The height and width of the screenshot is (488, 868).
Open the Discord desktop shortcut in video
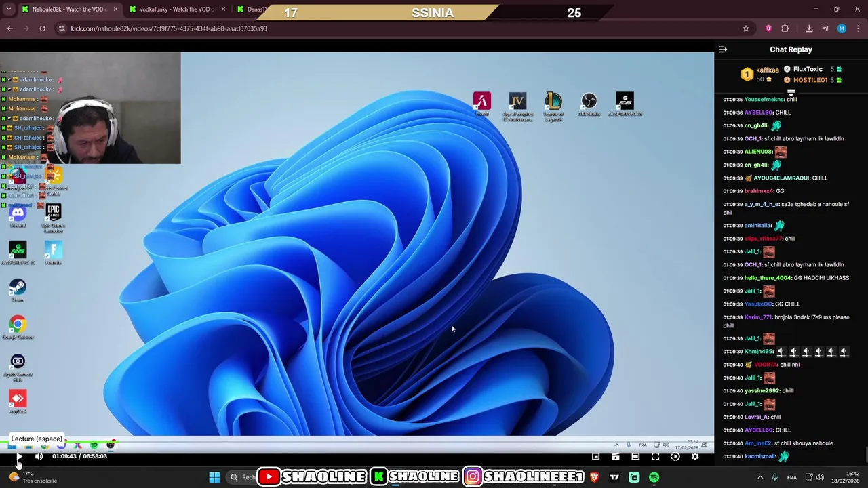tap(18, 217)
